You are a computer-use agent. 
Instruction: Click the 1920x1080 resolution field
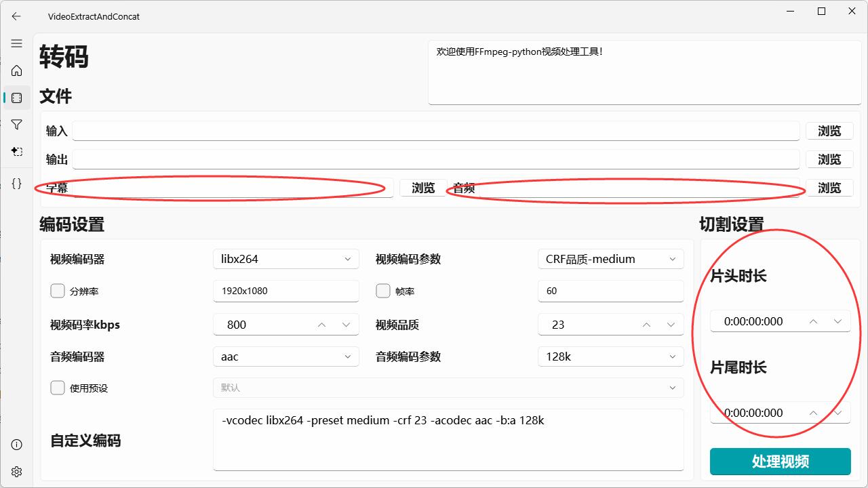pyautogui.click(x=286, y=291)
